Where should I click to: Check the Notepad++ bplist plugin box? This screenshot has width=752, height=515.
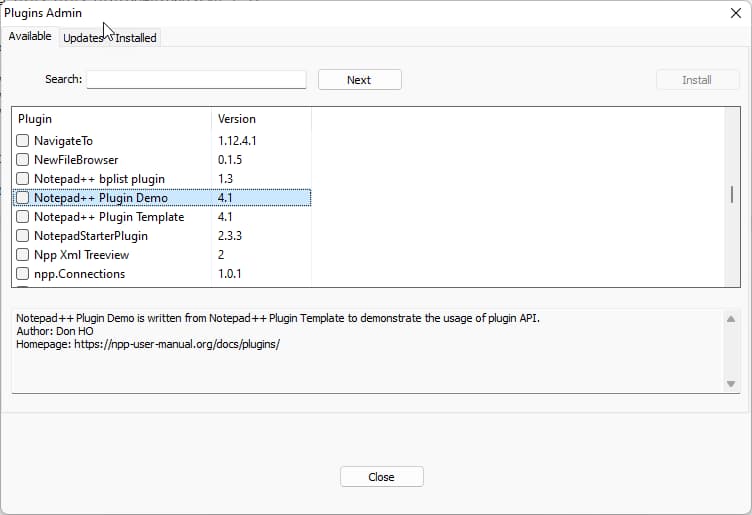pos(23,178)
